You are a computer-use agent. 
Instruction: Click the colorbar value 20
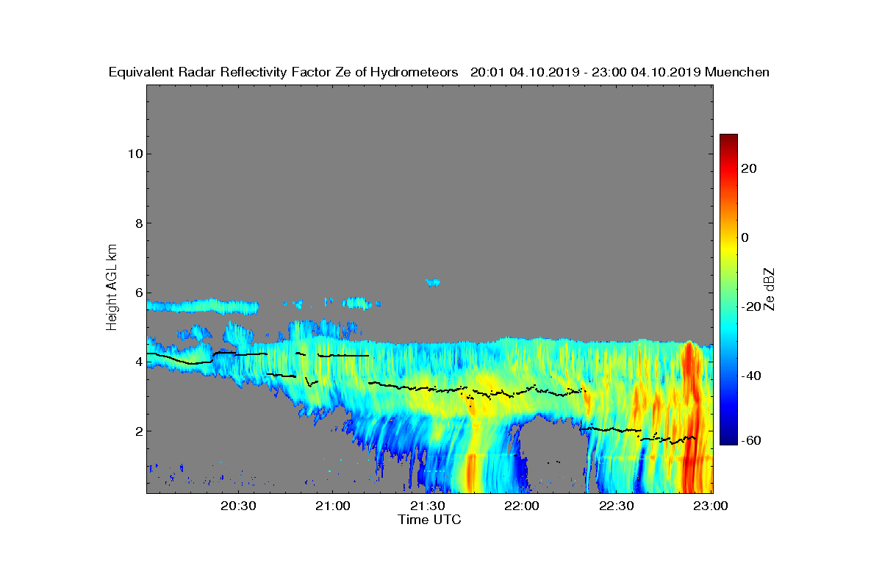[x=750, y=168]
